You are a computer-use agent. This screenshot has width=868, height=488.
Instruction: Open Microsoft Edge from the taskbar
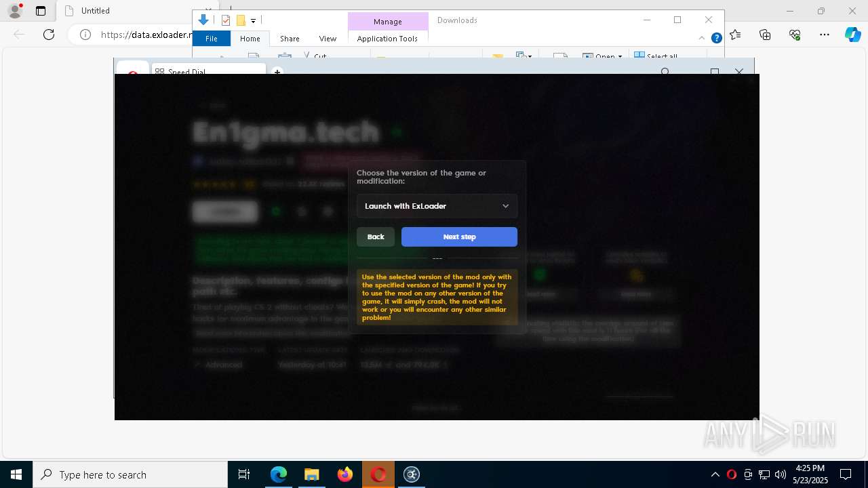point(279,474)
